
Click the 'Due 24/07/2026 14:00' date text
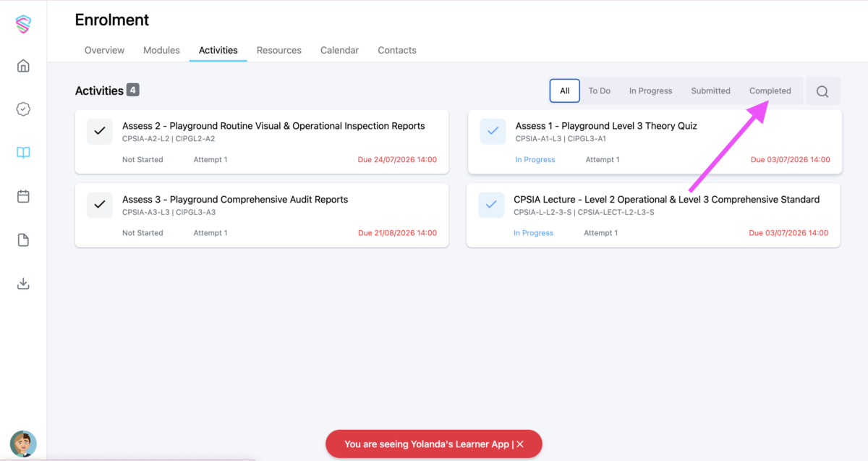click(x=397, y=160)
